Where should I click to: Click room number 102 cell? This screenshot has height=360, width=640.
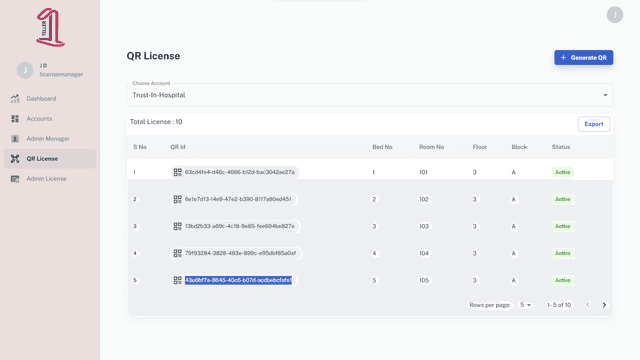424,199
